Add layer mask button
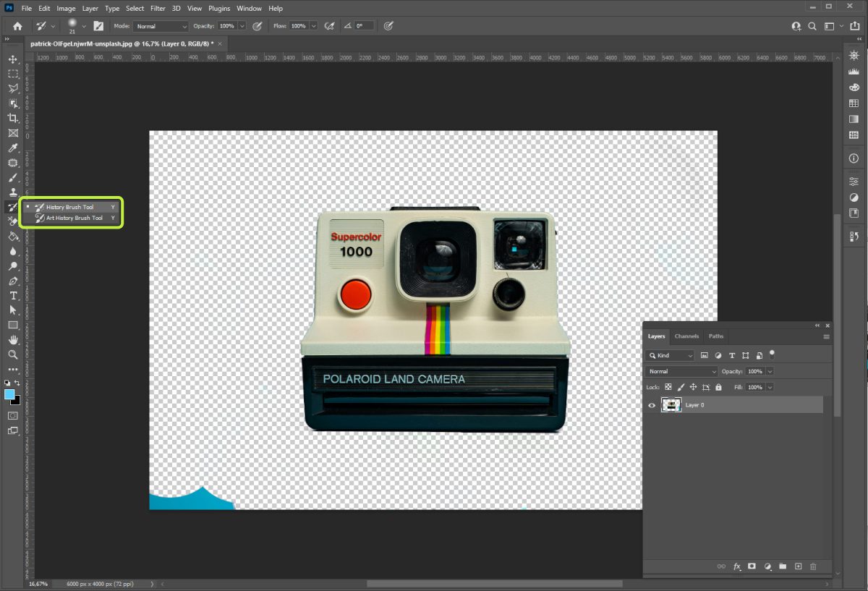The image size is (868, 591). (752, 566)
